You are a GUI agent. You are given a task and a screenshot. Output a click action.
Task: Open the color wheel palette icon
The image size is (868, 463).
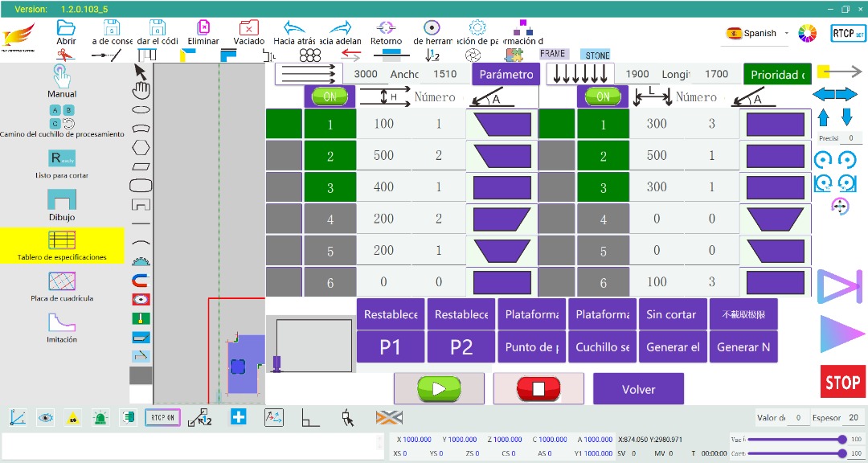[x=807, y=34]
